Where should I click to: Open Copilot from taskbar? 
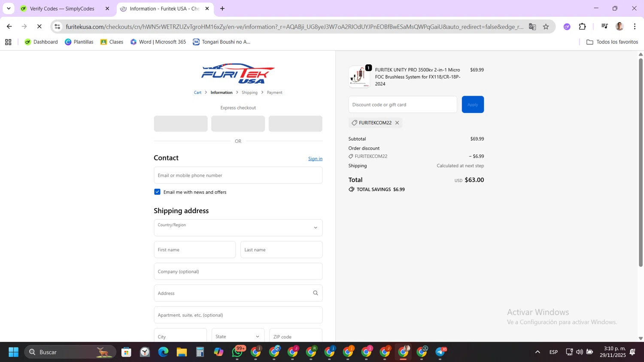point(219,352)
